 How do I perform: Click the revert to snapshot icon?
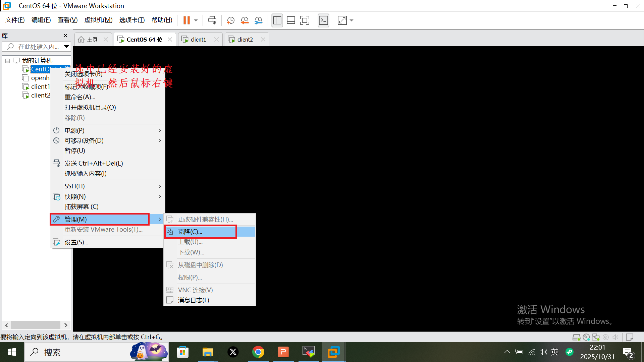pos(245,20)
